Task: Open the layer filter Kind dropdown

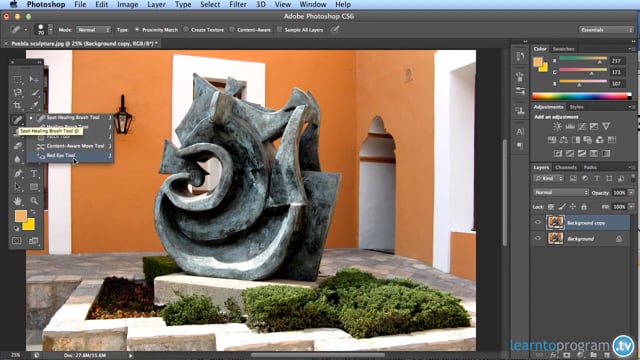Action: tap(549, 178)
